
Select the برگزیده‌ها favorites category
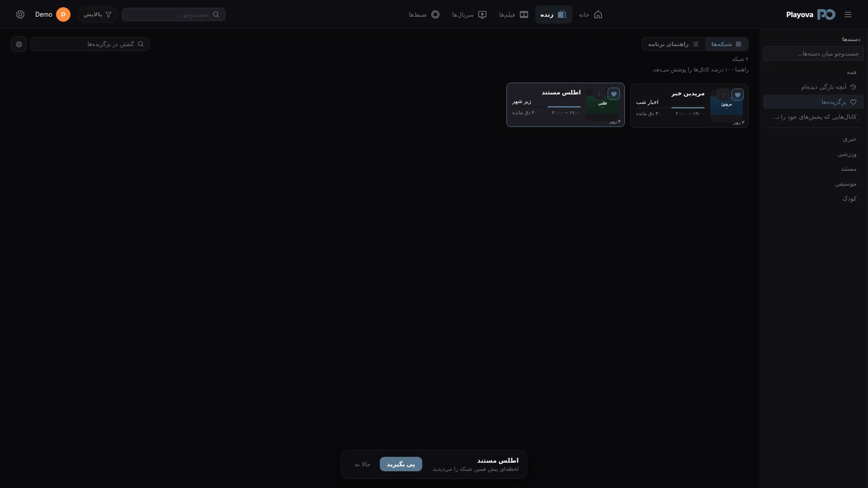coord(813,102)
